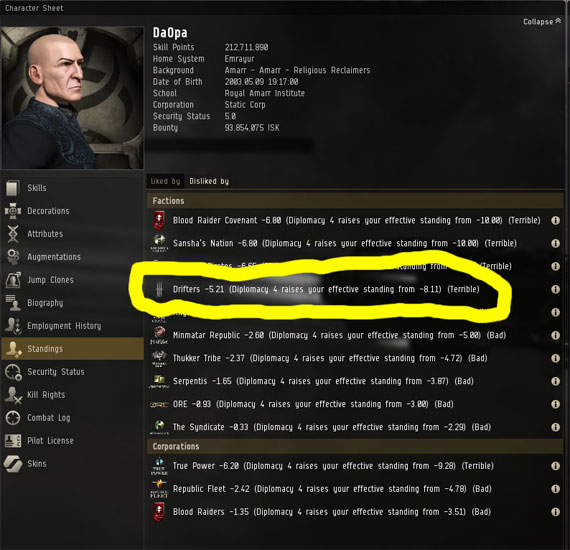This screenshot has width=570, height=550.
Task: Click the DaOpa character portrait
Action: [73, 97]
